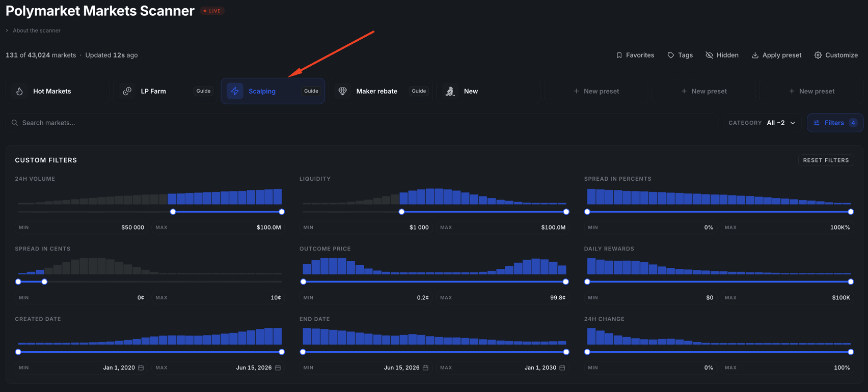Image resolution: width=868 pixels, height=392 pixels.
Task: Click the Favorites bookmark icon
Action: [619, 55]
